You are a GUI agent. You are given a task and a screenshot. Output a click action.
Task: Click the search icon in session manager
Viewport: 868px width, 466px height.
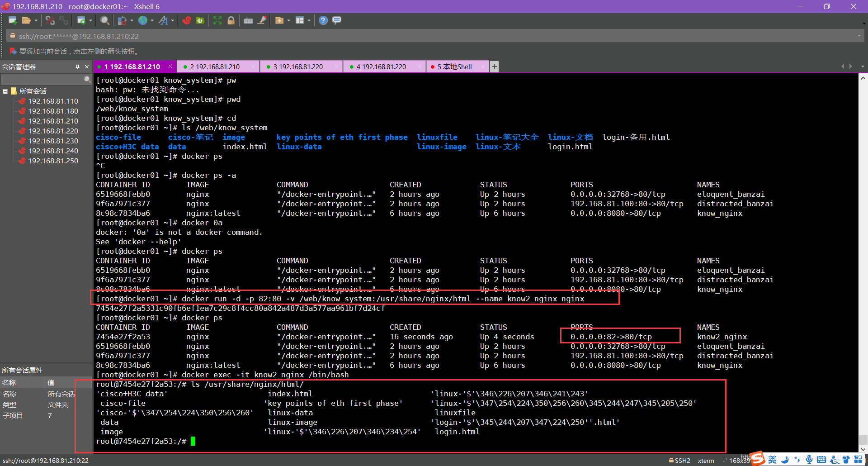point(87,79)
